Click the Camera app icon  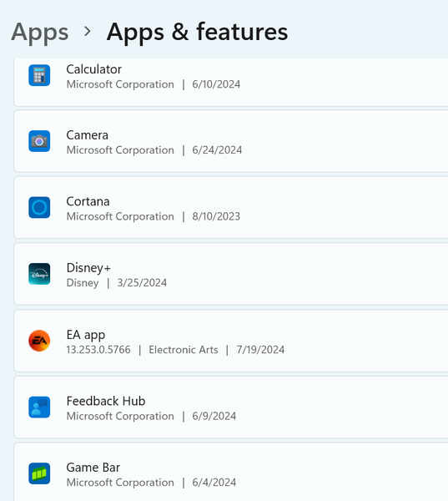(x=39, y=141)
